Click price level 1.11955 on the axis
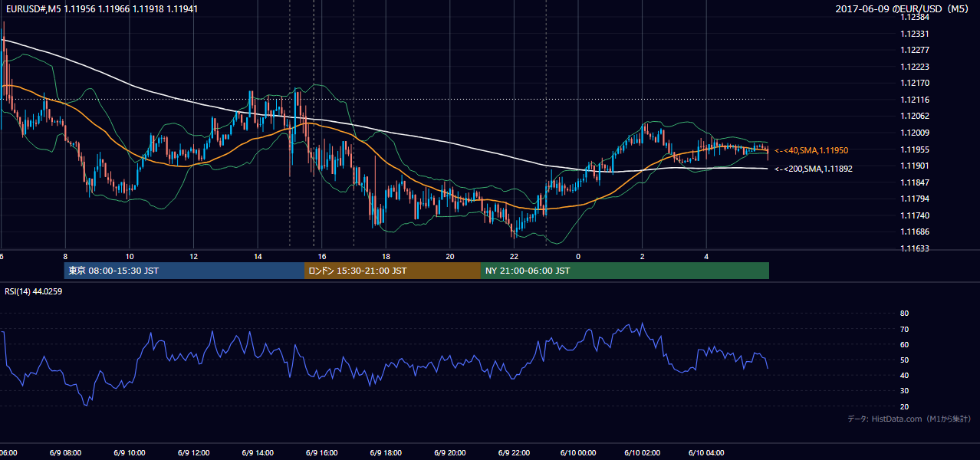This screenshot has height=460, width=980. 915,149
